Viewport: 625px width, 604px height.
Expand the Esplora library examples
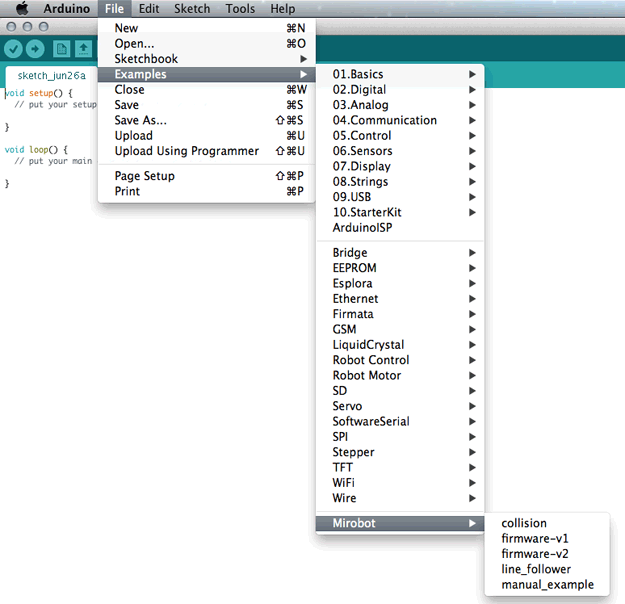coord(400,283)
